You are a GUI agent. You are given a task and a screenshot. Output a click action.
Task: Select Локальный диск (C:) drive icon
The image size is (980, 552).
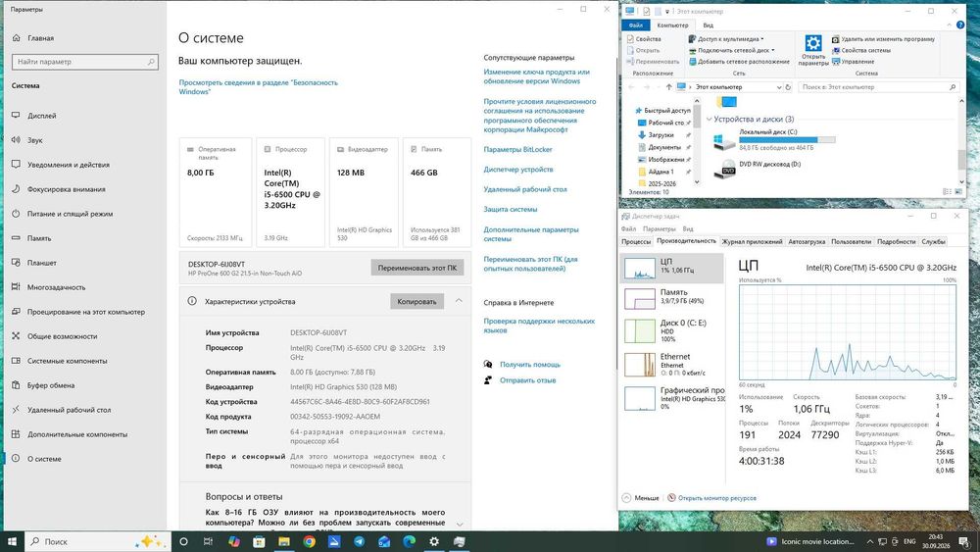tap(724, 140)
